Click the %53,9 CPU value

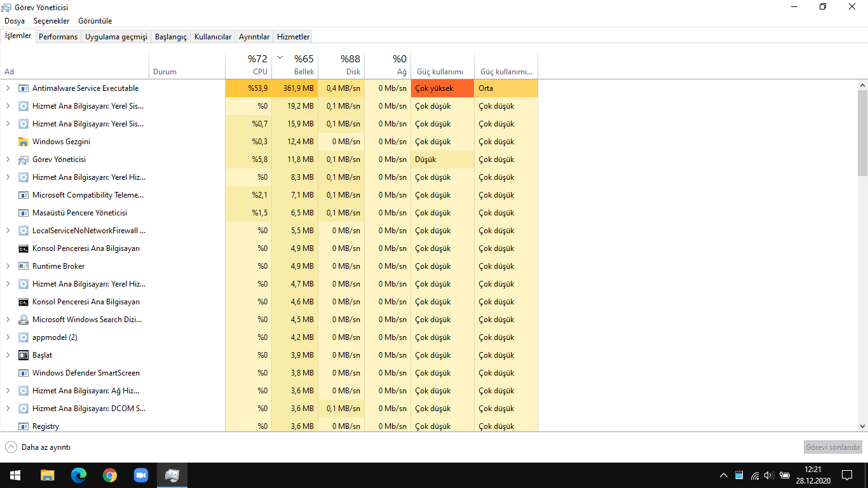248,88
